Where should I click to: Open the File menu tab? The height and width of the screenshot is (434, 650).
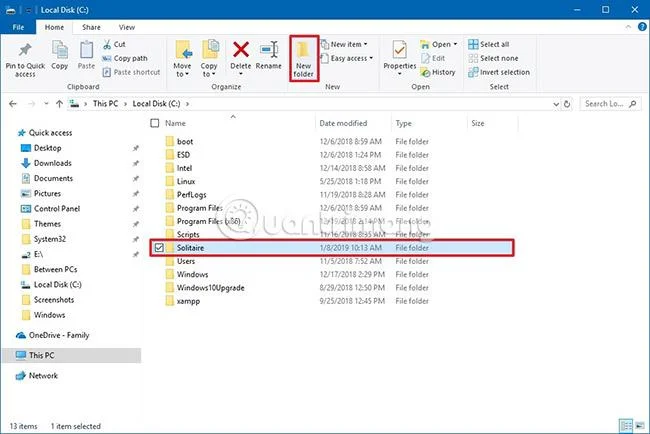point(18,27)
